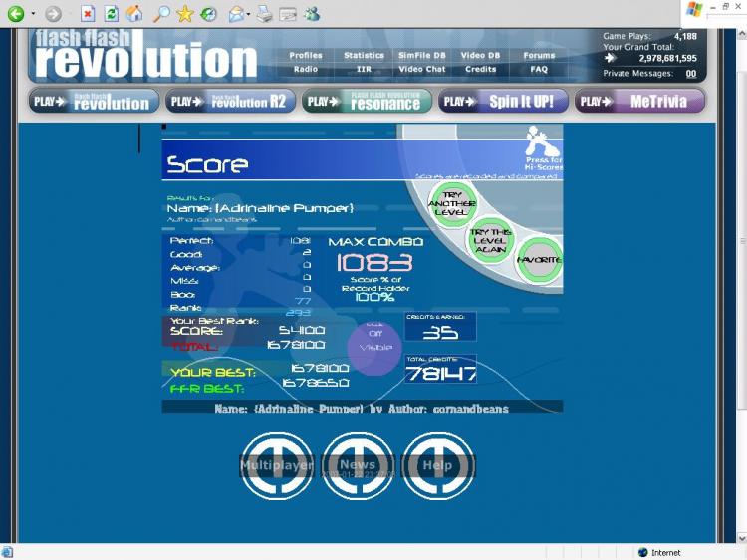The width and height of the screenshot is (747, 560).
Task: Click the bottom song name and author bar
Action: tap(363, 408)
